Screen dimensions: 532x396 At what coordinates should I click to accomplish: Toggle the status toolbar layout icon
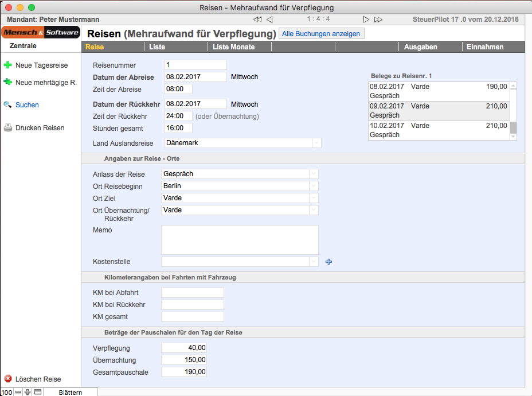click(x=38, y=392)
